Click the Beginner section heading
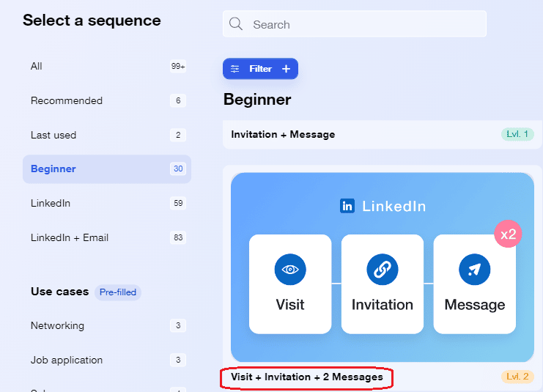 [257, 100]
